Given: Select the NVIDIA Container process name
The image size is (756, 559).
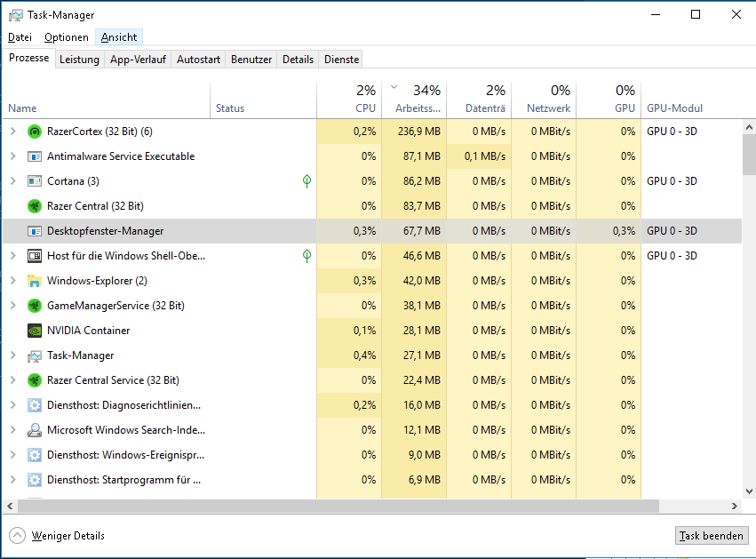Looking at the screenshot, I should [88, 331].
